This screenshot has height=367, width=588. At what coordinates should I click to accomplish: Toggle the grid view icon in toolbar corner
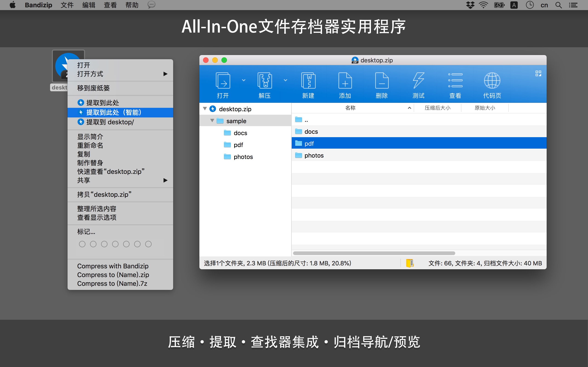click(538, 73)
